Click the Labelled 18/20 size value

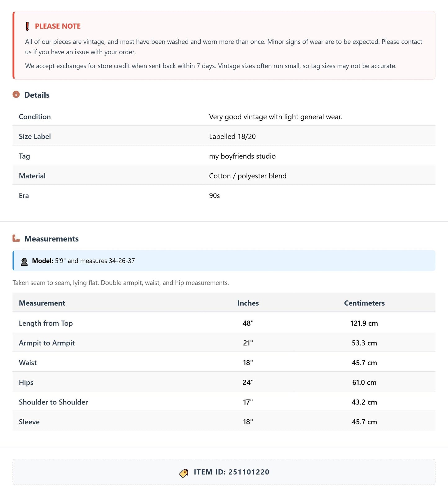tap(232, 136)
